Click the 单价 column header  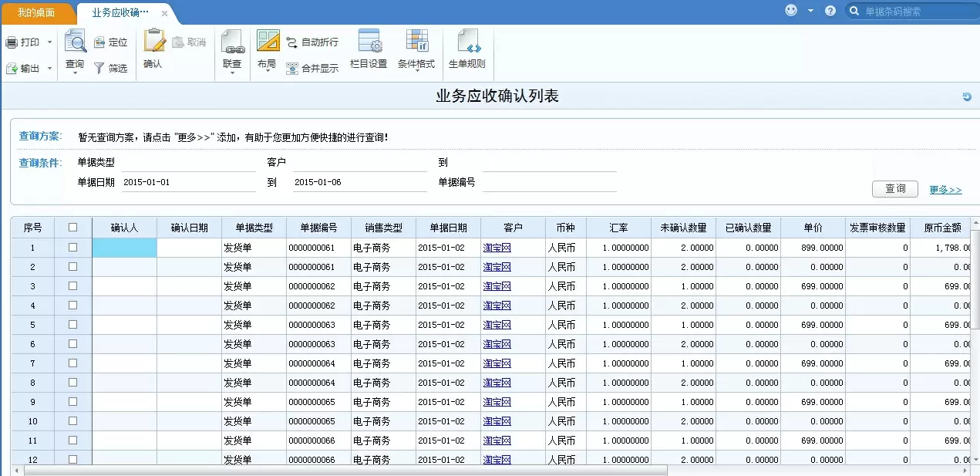[813, 228]
